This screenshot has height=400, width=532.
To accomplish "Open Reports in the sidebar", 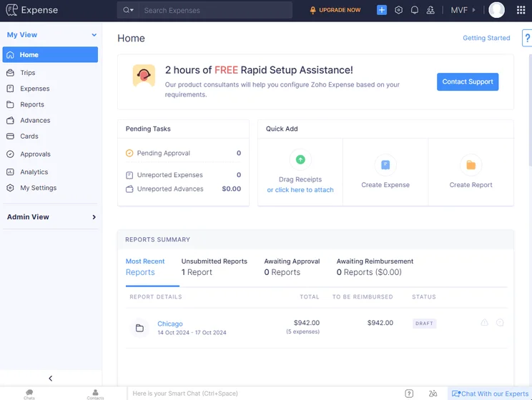I will [x=50, y=104].
